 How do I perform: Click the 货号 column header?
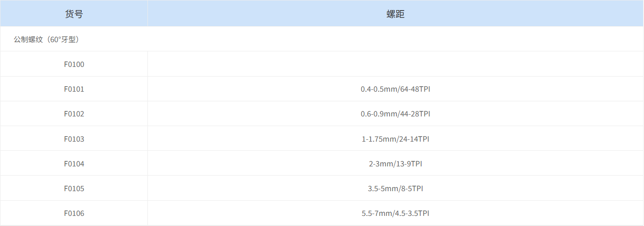74,14
